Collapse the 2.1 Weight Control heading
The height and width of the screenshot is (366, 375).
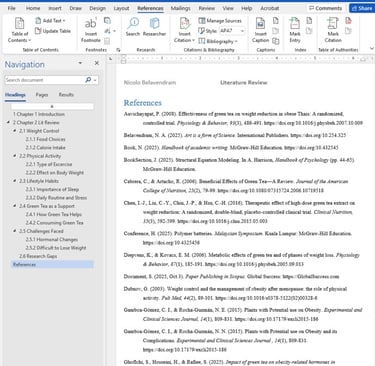(x=15, y=131)
